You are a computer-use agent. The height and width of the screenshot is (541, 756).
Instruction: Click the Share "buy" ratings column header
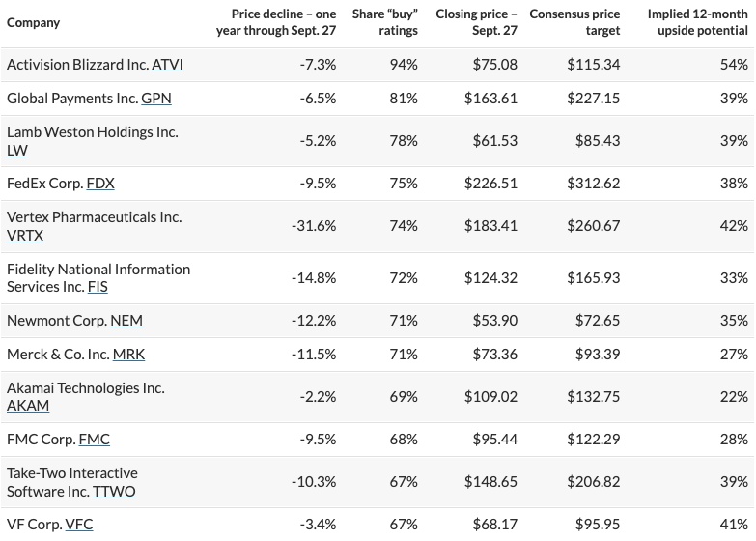[384, 23]
